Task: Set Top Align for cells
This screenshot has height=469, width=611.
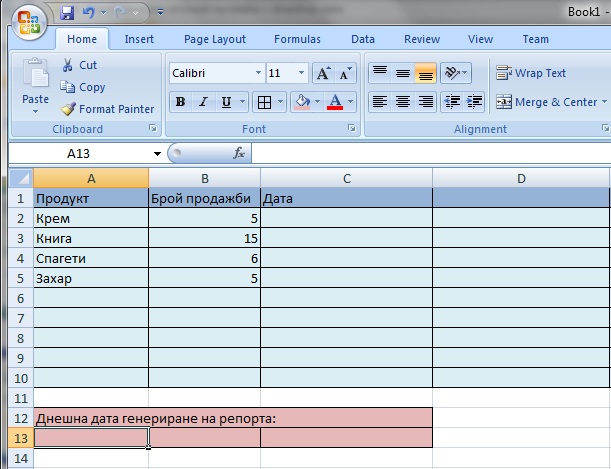Action: [380, 73]
